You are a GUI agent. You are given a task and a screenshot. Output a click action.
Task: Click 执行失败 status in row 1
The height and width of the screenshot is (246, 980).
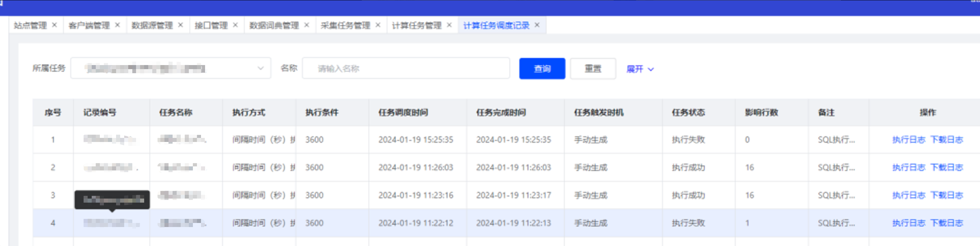coord(689,140)
